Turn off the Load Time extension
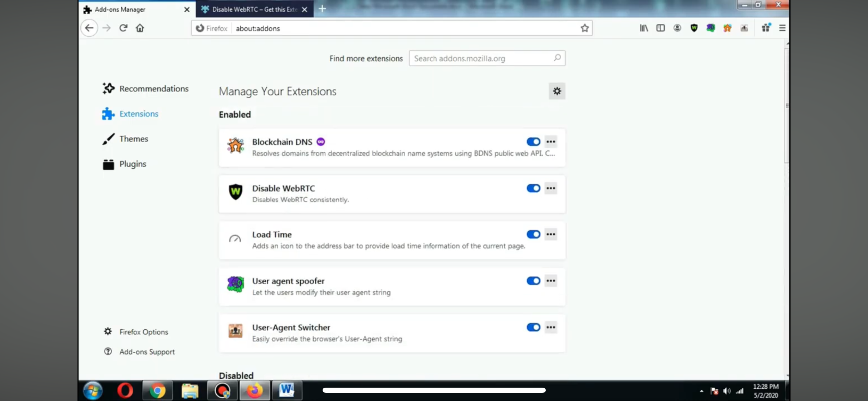Viewport: 868px width, 401px height. [x=533, y=234]
